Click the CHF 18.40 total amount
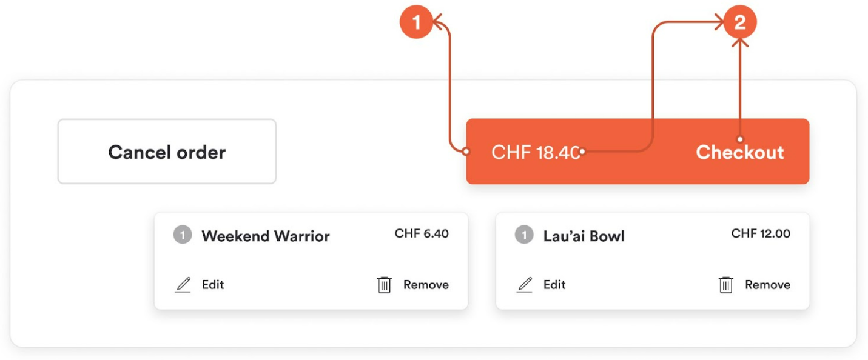The height and width of the screenshot is (360, 868). [x=536, y=152]
